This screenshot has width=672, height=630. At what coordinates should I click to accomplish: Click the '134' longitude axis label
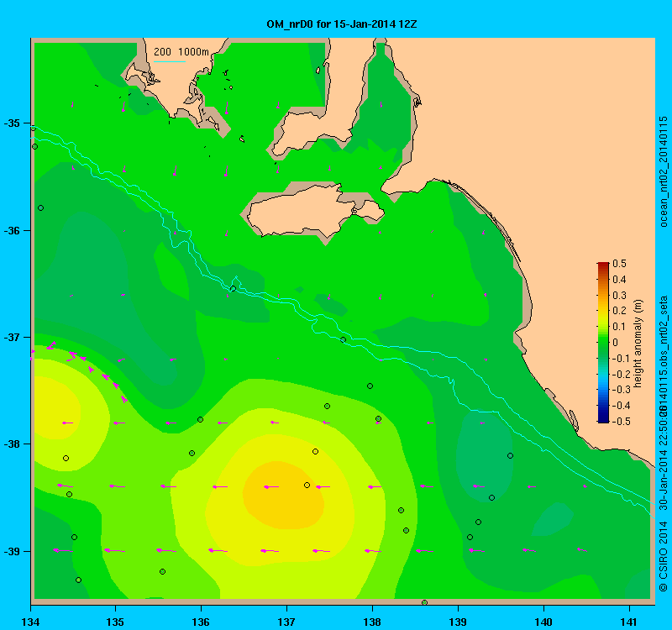(30, 622)
